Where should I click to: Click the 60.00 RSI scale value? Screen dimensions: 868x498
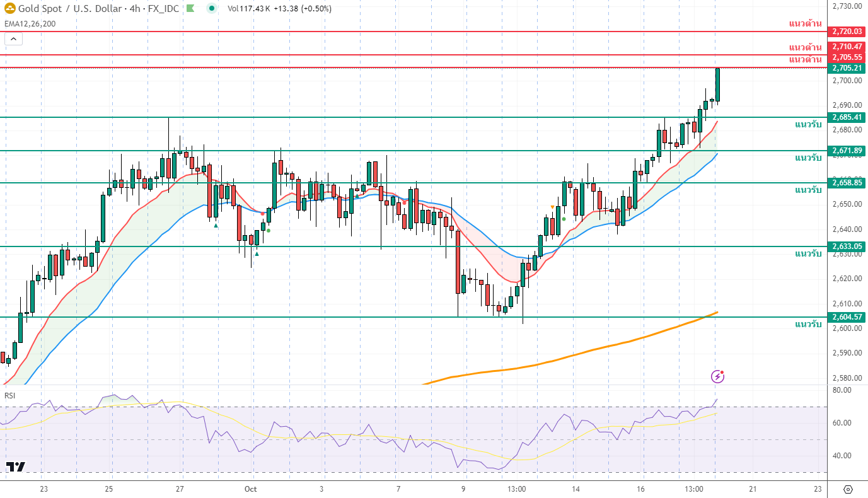pos(842,423)
